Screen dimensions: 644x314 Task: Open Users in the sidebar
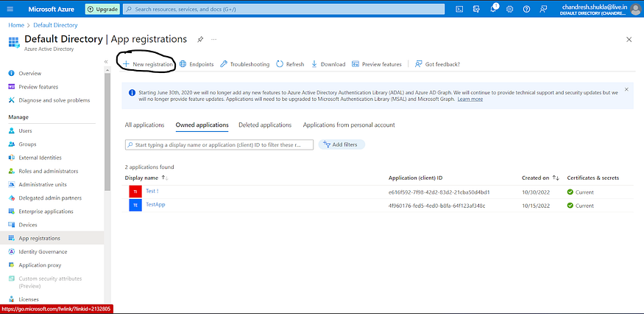point(25,131)
